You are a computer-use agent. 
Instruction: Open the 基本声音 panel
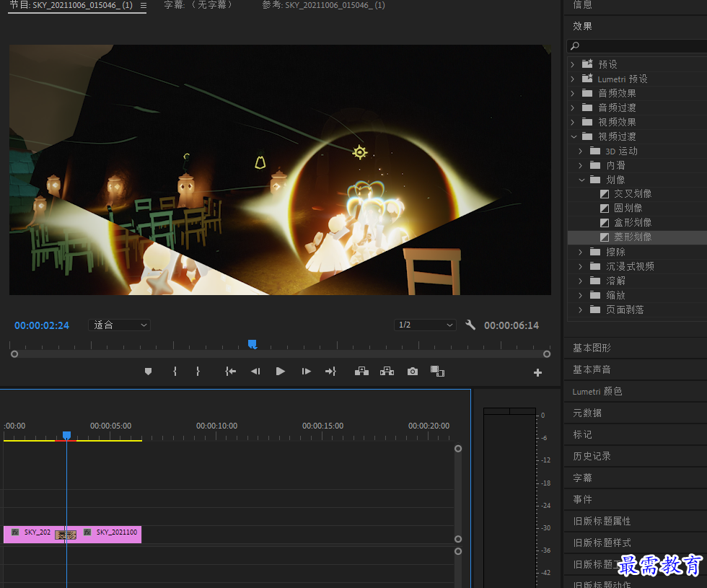click(592, 369)
